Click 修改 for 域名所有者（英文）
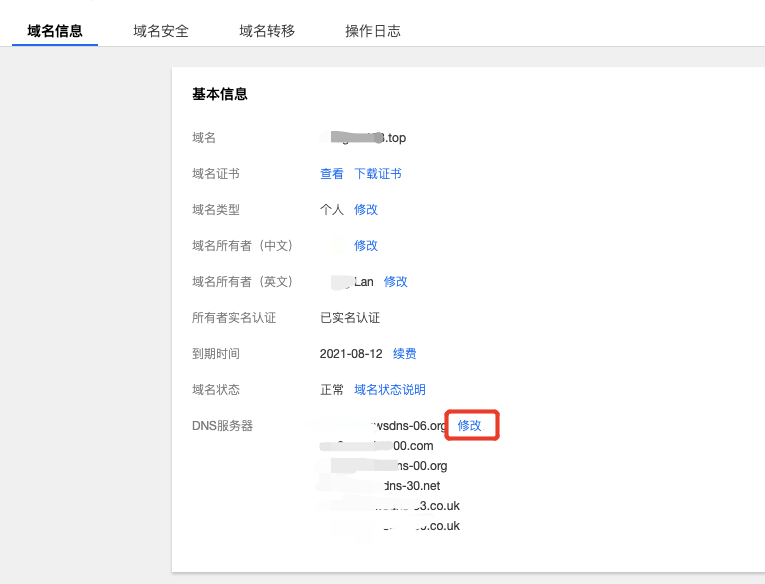The height and width of the screenshot is (584, 765). click(396, 282)
